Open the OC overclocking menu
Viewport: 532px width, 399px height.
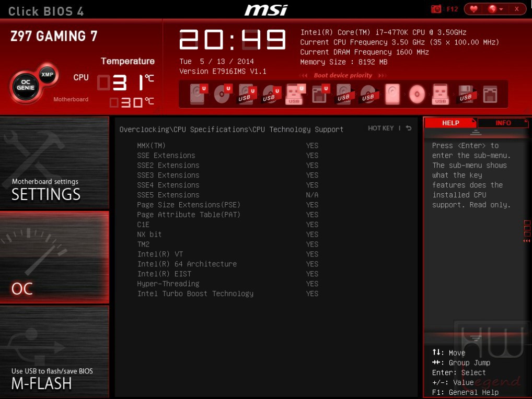55,257
